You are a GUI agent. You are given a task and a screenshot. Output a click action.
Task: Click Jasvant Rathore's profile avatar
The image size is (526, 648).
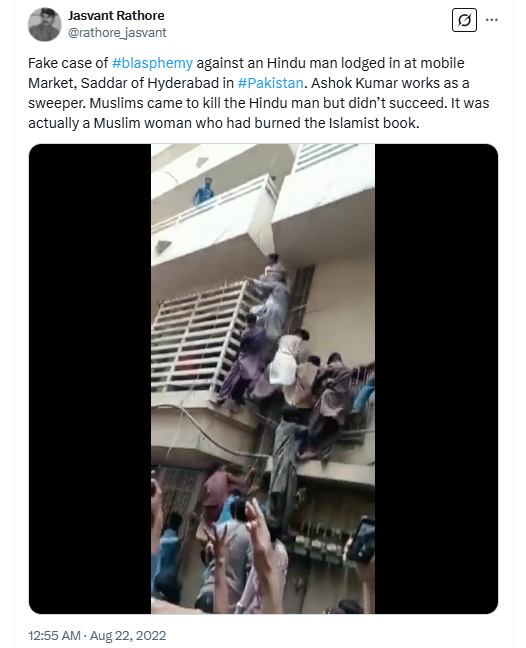pyautogui.click(x=45, y=24)
